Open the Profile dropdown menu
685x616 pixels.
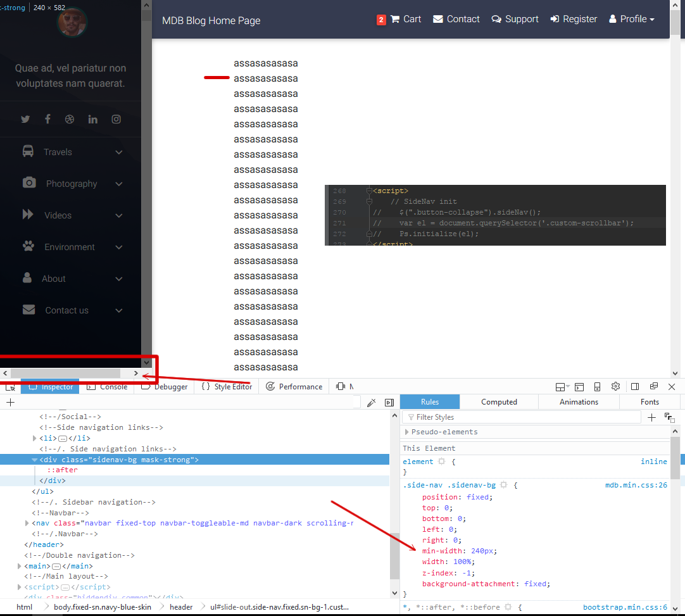click(632, 19)
